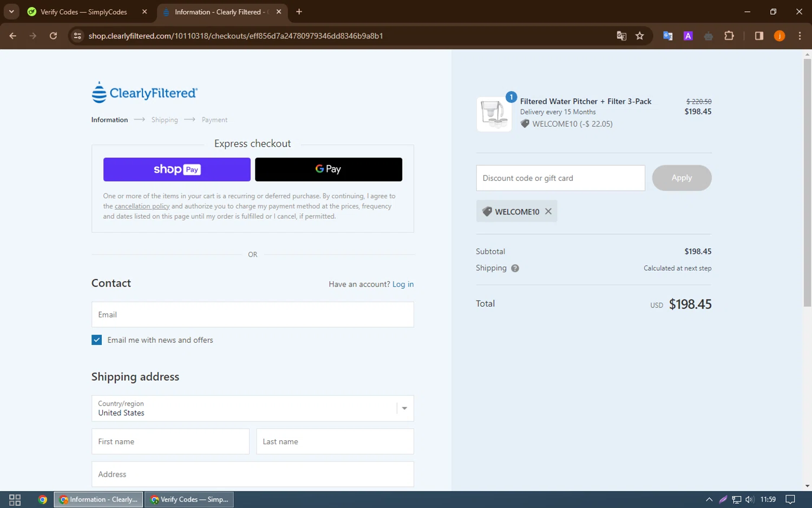Viewport: 812px width, 508px height.
Task: Click the struck-through $220.50 price
Action: coord(699,101)
